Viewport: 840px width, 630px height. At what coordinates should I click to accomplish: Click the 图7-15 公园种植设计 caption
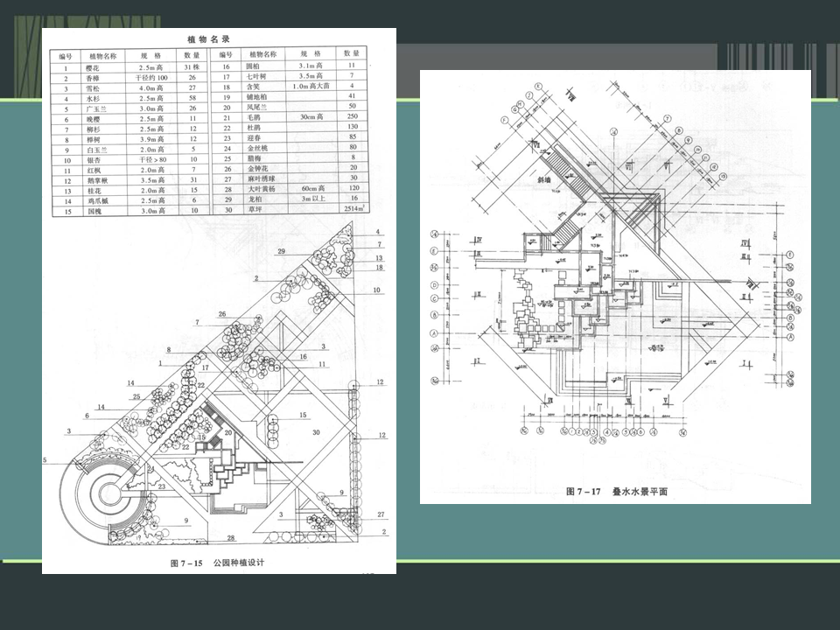(218, 563)
